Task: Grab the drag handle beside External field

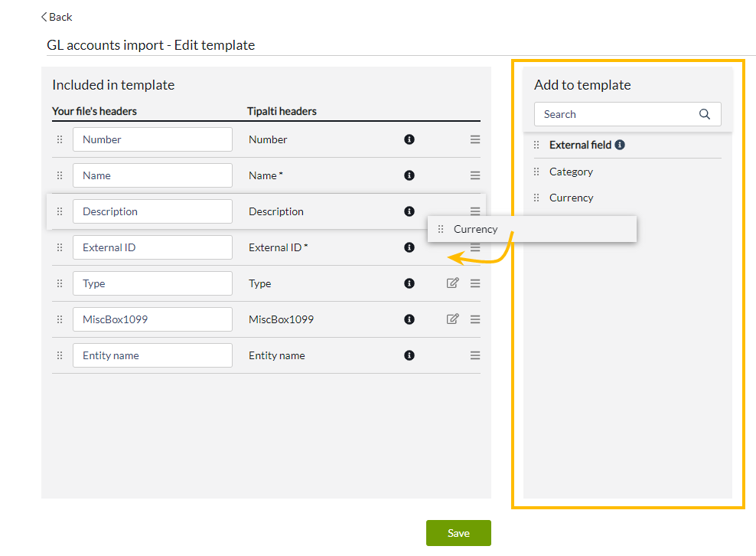Action: pyautogui.click(x=536, y=145)
